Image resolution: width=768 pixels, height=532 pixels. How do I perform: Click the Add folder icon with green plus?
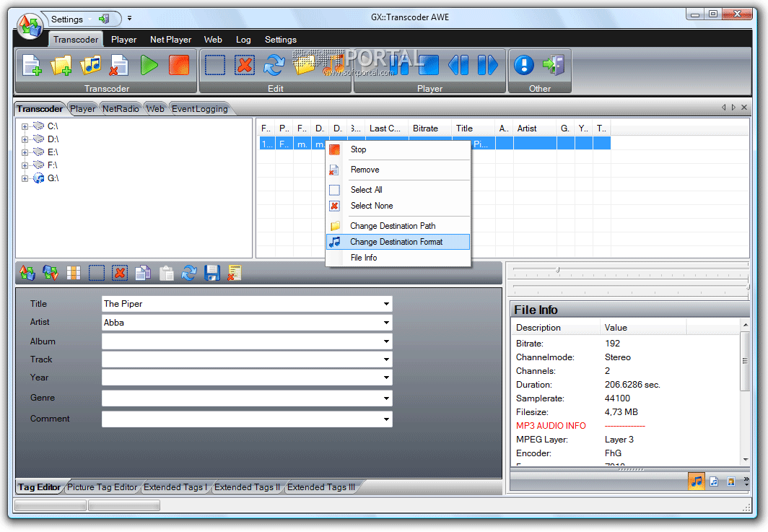[x=61, y=65]
